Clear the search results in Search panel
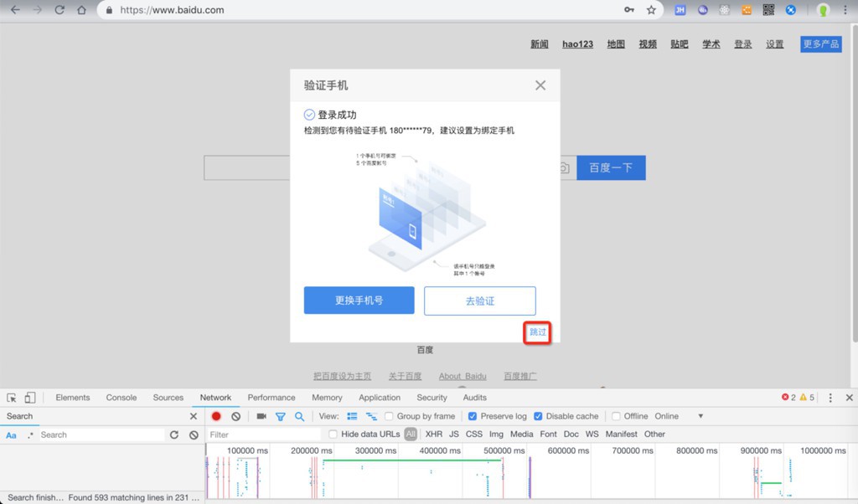The image size is (858, 504). [194, 435]
